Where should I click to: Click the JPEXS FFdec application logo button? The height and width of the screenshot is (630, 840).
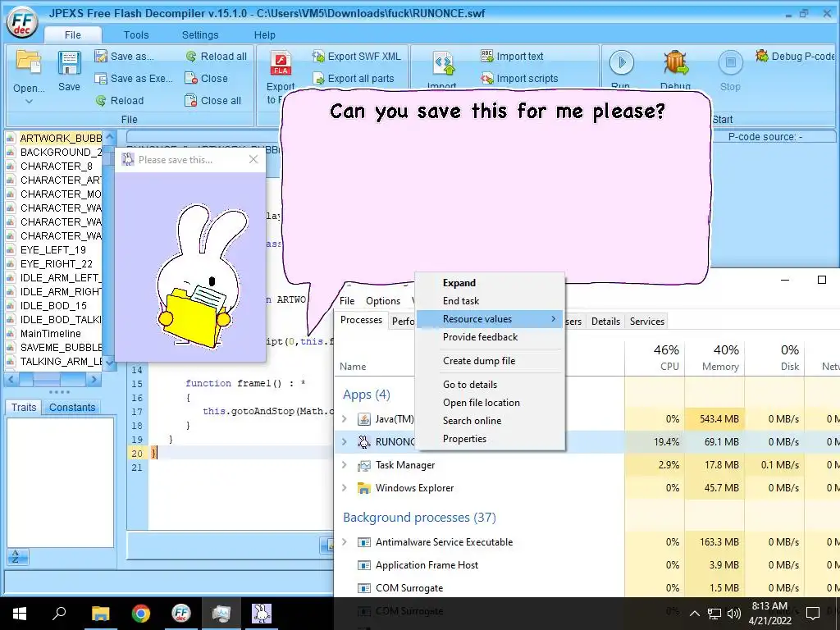(21, 21)
